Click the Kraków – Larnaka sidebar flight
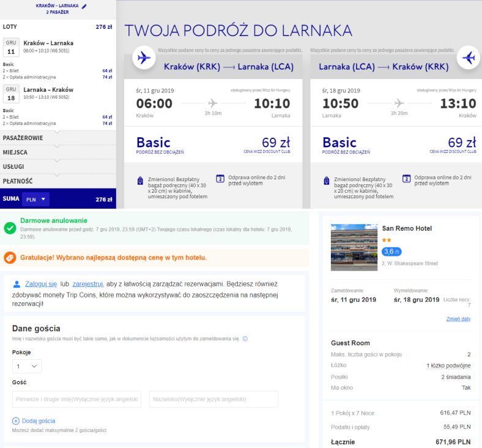 (x=48, y=43)
